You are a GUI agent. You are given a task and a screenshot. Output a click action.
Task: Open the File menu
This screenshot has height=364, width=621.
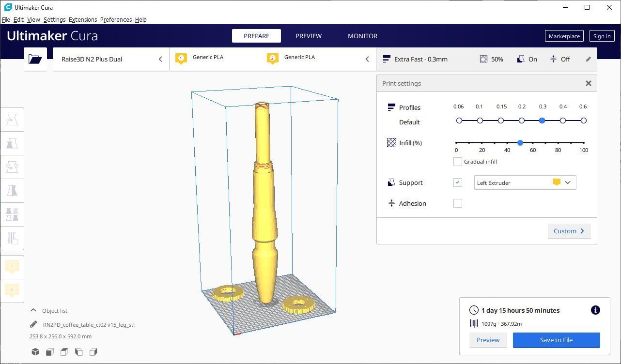coord(6,19)
